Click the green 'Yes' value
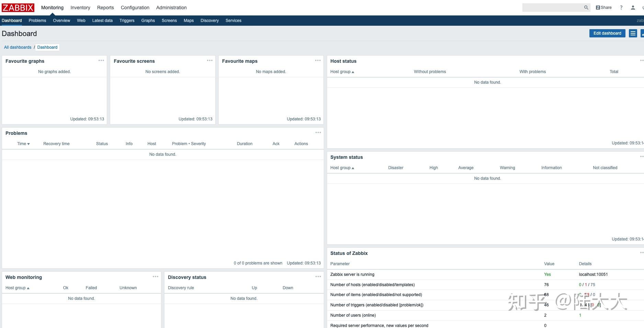 pyautogui.click(x=547, y=274)
